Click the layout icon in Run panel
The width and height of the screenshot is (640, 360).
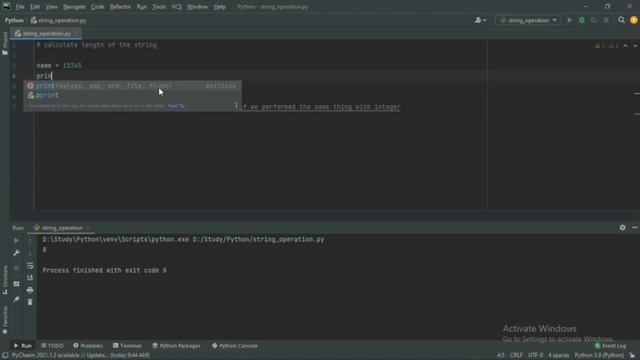pos(16,284)
